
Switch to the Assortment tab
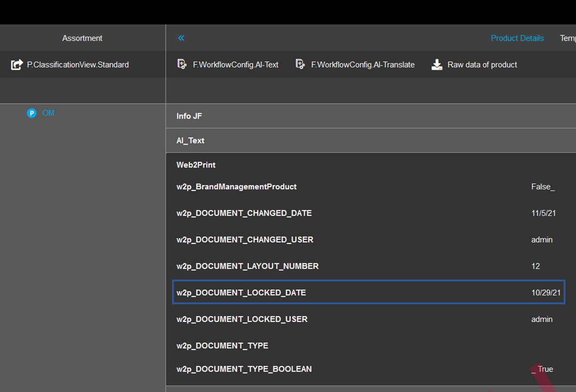82,38
